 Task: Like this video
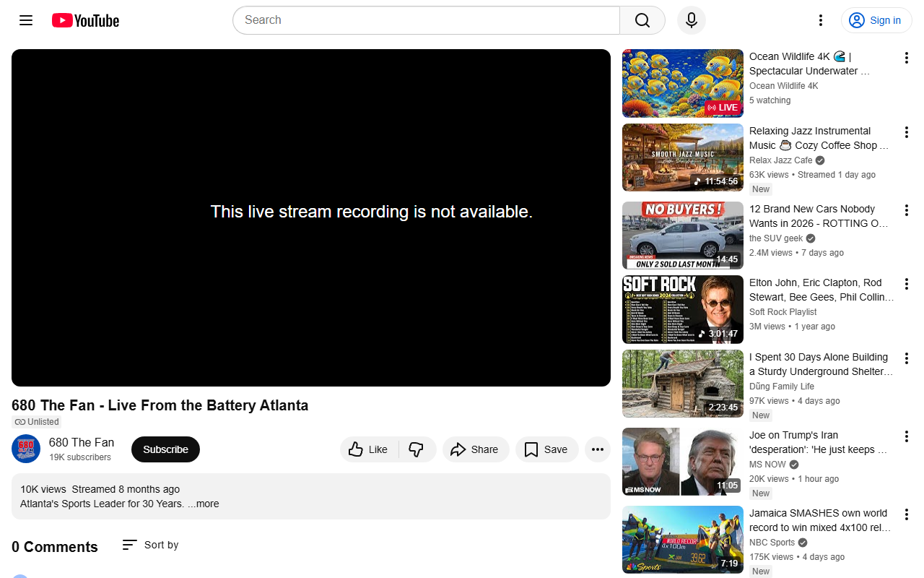click(x=369, y=449)
